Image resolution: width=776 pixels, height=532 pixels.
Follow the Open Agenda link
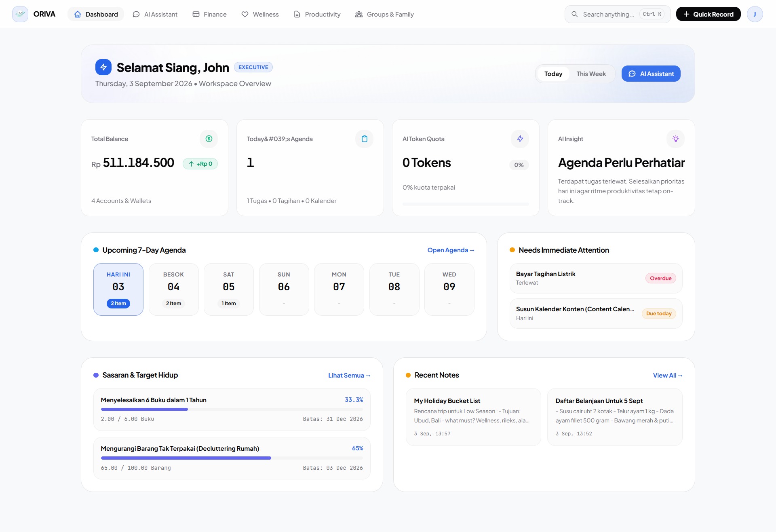tap(451, 250)
